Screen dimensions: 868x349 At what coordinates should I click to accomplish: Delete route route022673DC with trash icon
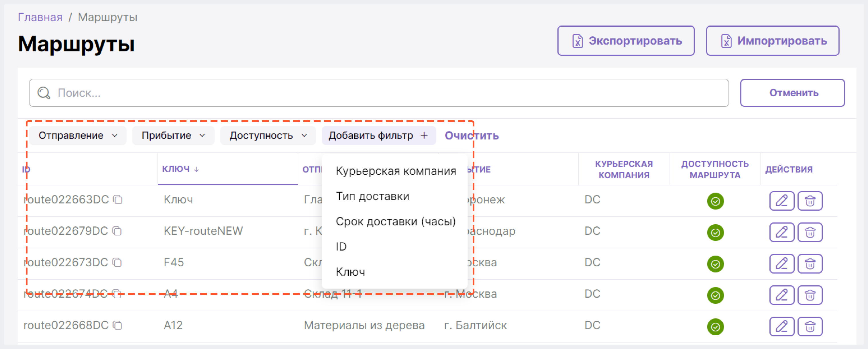(x=810, y=263)
